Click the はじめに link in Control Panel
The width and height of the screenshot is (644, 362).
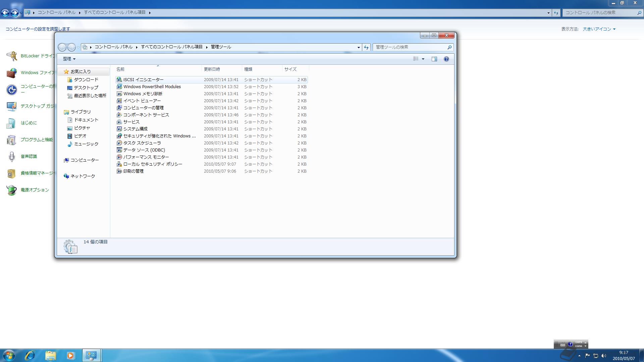[x=29, y=123]
